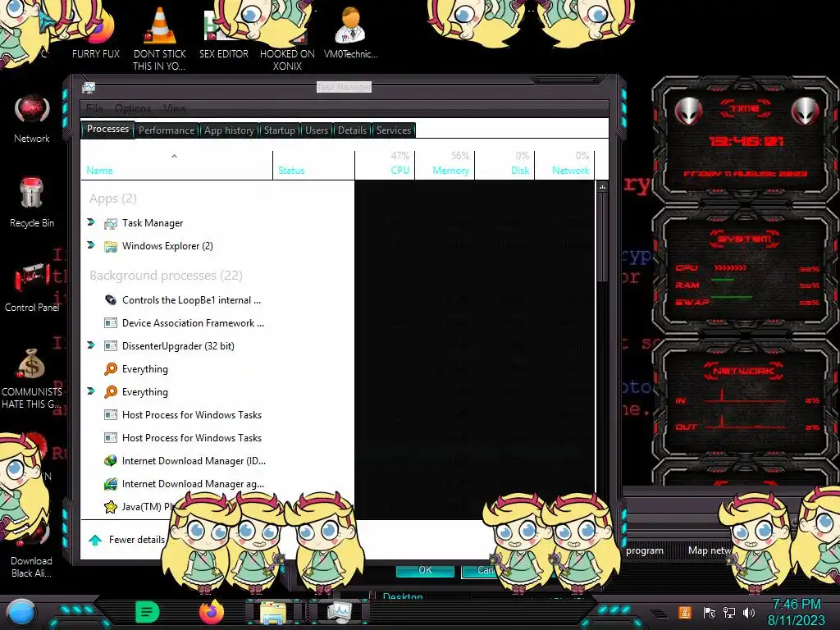Screen dimensions: 840x630
Task: Open the money bag COMMUNISTS HATE THIS shortcut
Action: pos(31,363)
